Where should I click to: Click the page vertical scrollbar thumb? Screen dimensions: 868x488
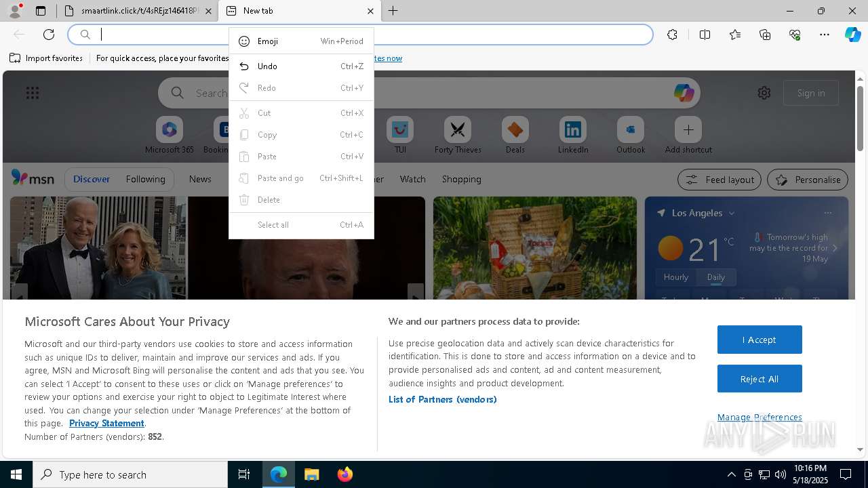pos(860,119)
